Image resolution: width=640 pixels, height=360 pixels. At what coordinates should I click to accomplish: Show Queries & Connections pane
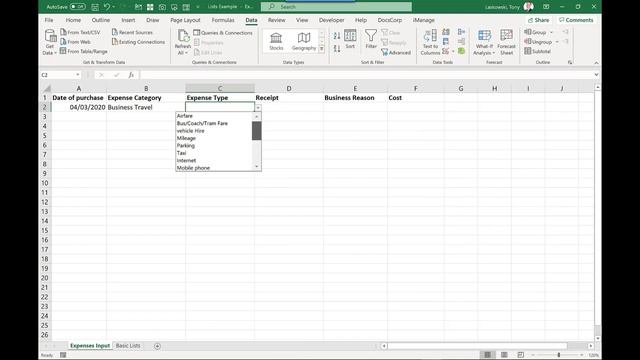[223, 33]
